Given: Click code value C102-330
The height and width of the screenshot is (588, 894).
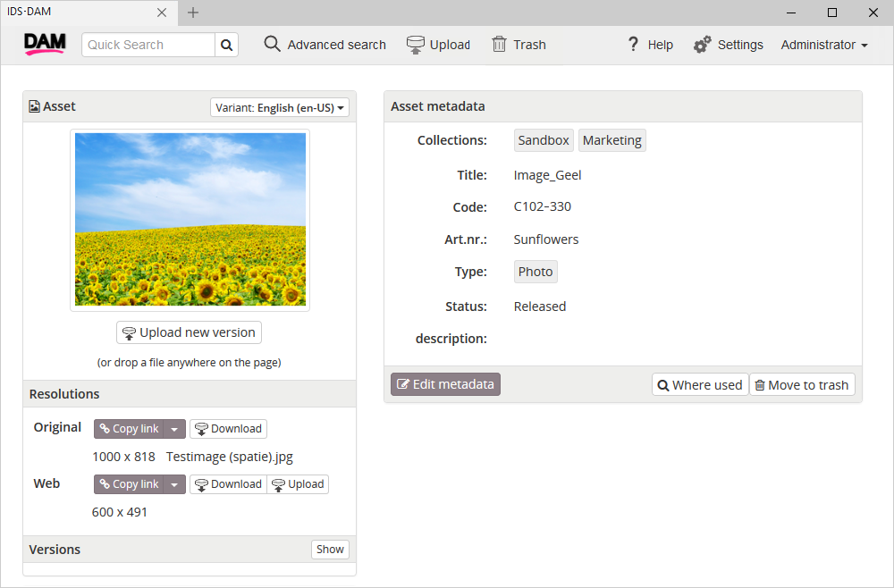Looking at the screenshot, I should (x=543, y=206).
